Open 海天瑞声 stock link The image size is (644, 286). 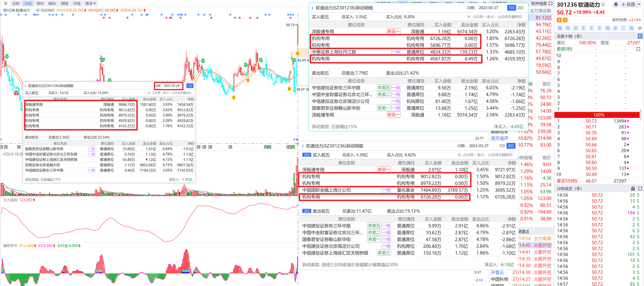coord(499,138)
